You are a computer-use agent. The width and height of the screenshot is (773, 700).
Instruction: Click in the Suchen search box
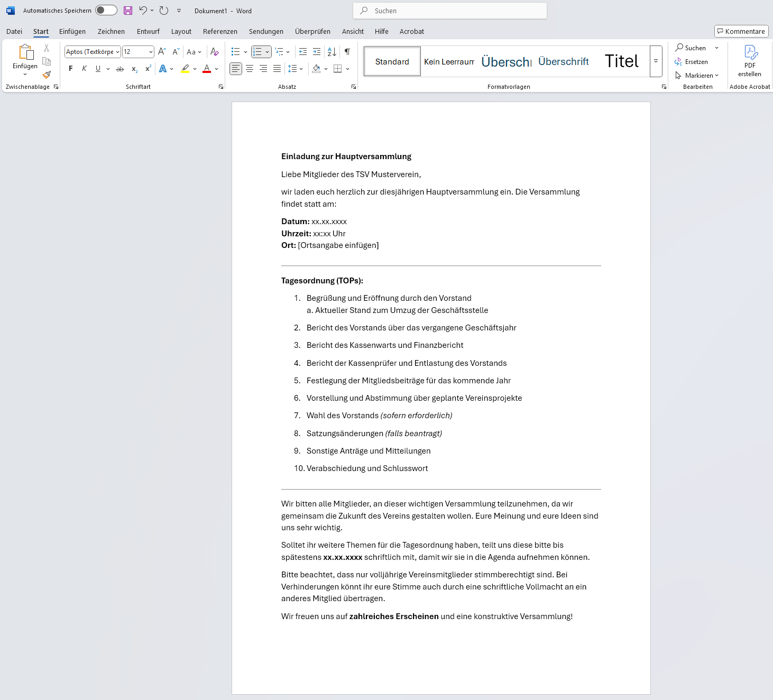(x=449, y=11)
